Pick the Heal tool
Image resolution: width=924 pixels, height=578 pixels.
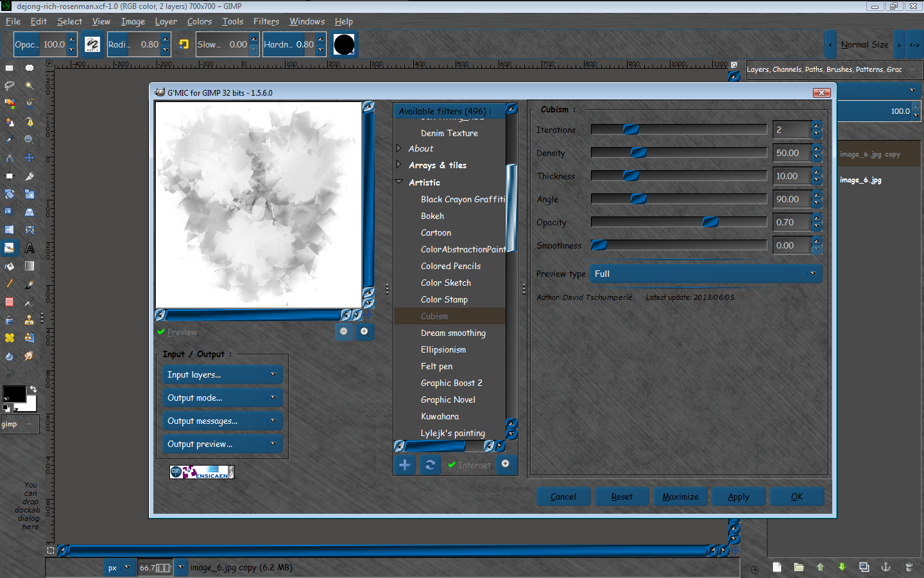[10, 338]
